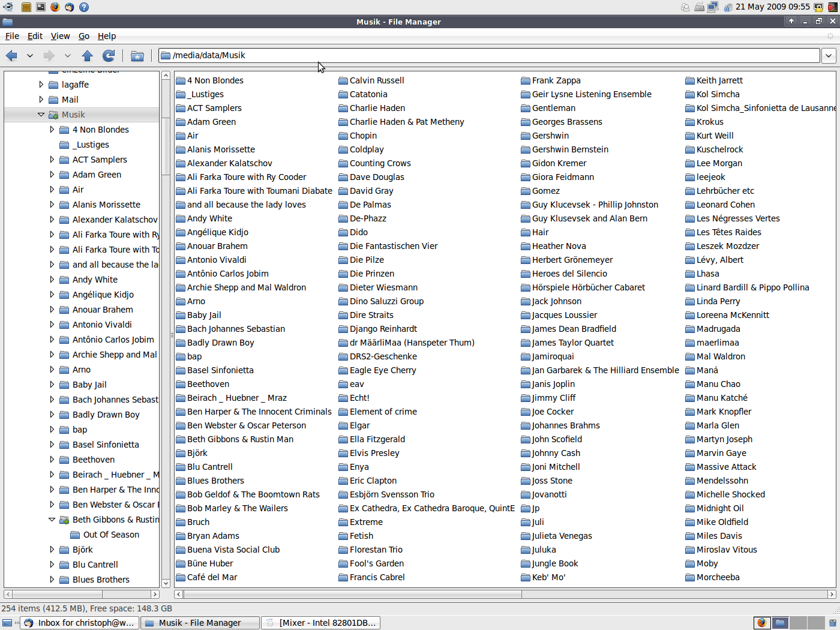Open the Frank Zappa folder
The width and height of the screenshot is (840, 630).
556,80
